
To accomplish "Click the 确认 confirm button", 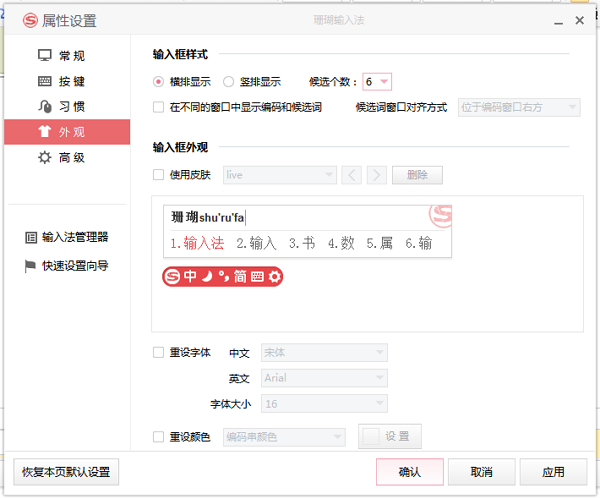I will pos(410,472).
